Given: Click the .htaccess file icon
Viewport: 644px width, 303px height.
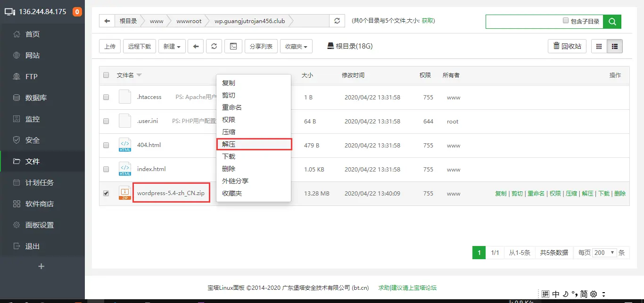Looking at the screenshot, I should pos(125,97).
